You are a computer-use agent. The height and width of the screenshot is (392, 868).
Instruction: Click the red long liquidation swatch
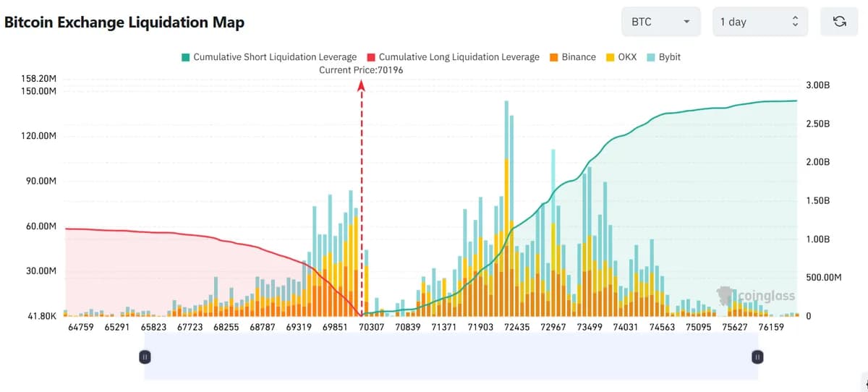point(371,57)
